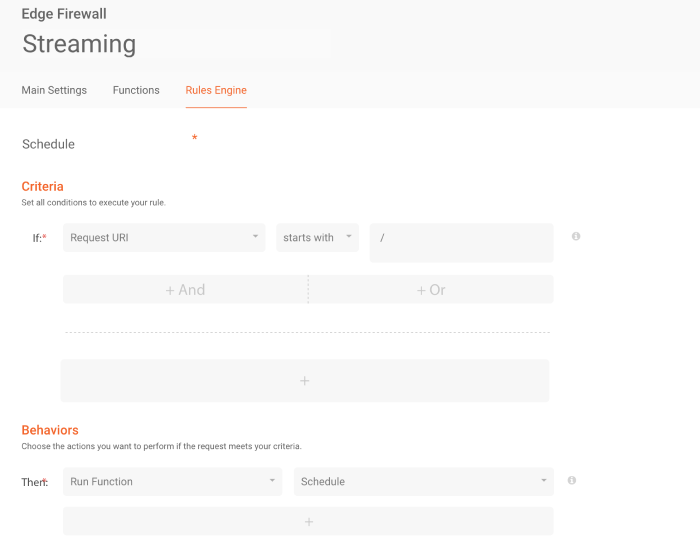Open the Schedule function selection dropdown
The height and width of the screenshot is (553, 700).
pos(424,482)
